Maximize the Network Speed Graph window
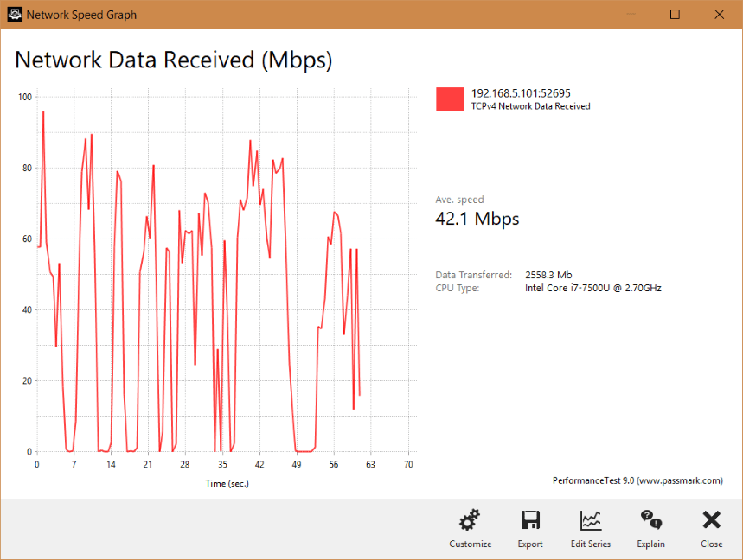 click(x=675, y=15)
